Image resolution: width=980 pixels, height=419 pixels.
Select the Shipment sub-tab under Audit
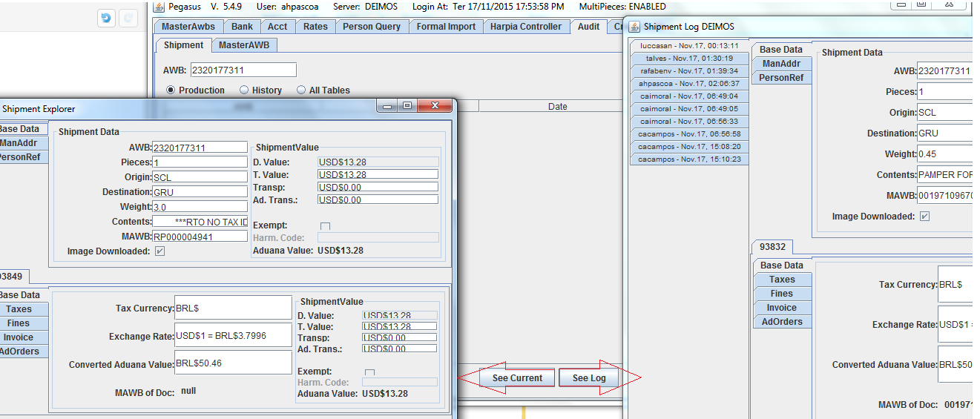coord(183,45)
